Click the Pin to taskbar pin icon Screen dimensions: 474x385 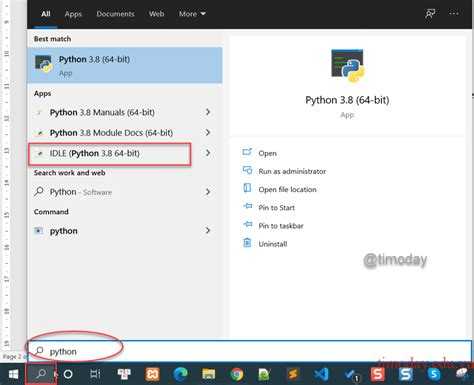click(247, 224)
